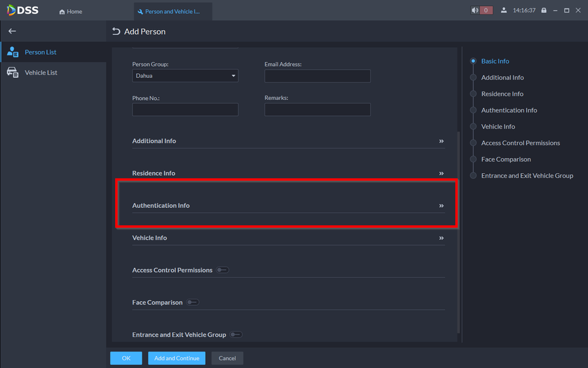
Task: Jump to Basic Info in navigation
Action: [x=495, y=61]
